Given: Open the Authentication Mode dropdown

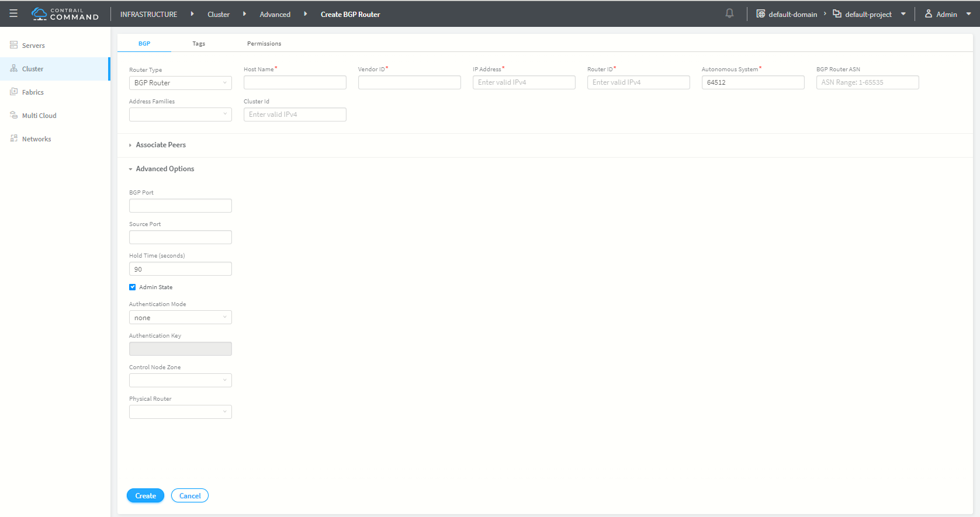Looking at the screenshot, I should point(181,317).
